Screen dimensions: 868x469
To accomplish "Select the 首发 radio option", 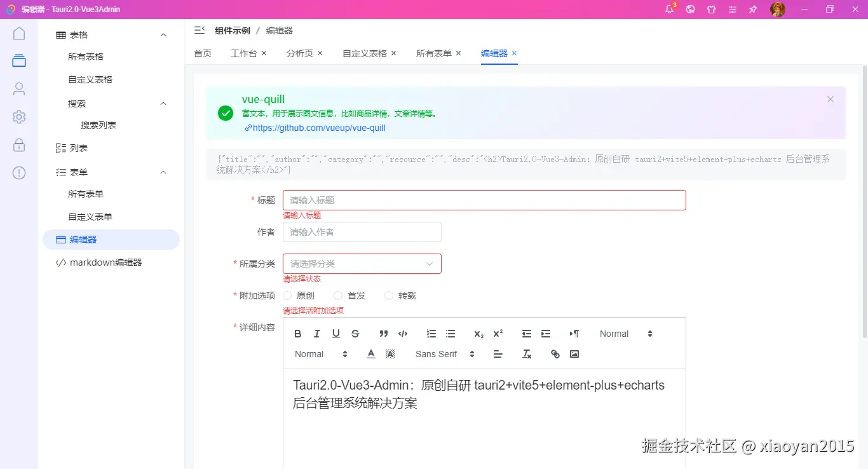I will pos(337,295).
